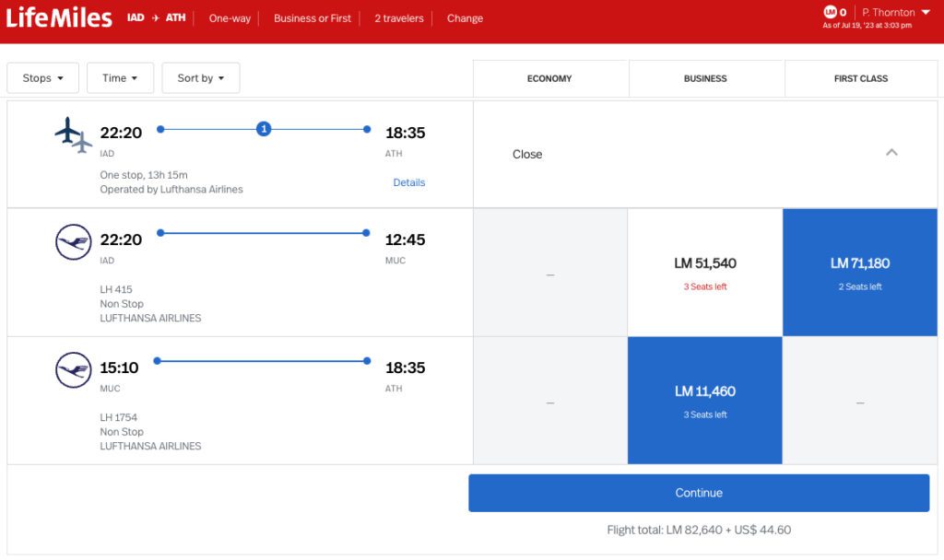Screen dimensions: 944x560
Task: Click the Lufthansa logo next to flight LH 415
Action: point(74,239)
